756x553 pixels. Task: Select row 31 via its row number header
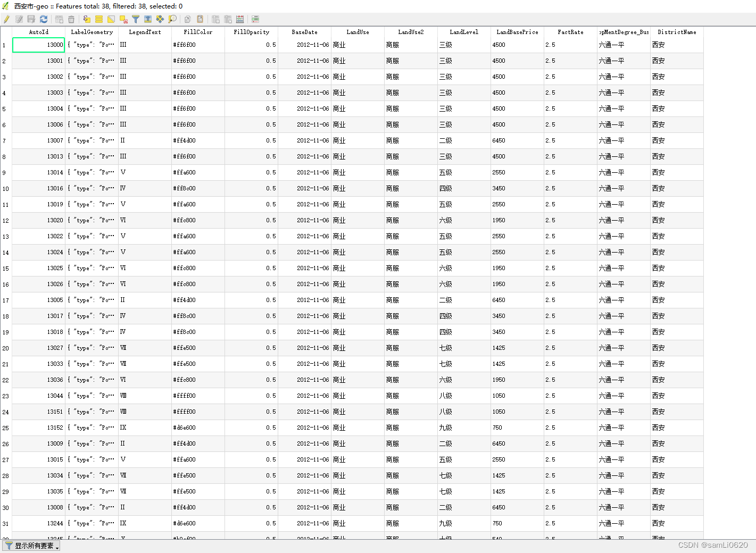pos(6,524)
